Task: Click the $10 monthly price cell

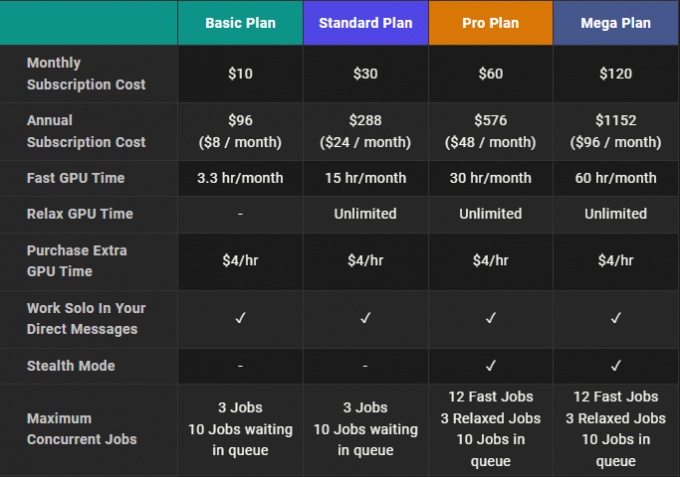Action: point(240,74)
